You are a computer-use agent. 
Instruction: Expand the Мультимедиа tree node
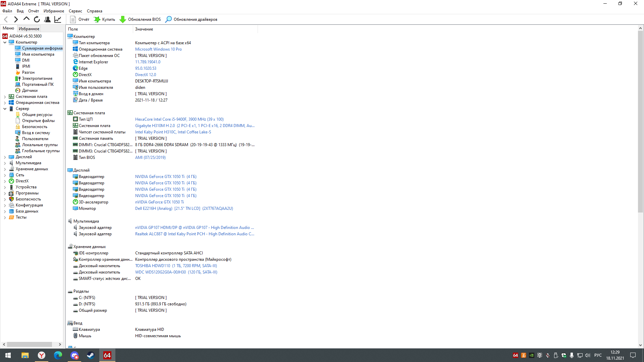click(5, 163)
